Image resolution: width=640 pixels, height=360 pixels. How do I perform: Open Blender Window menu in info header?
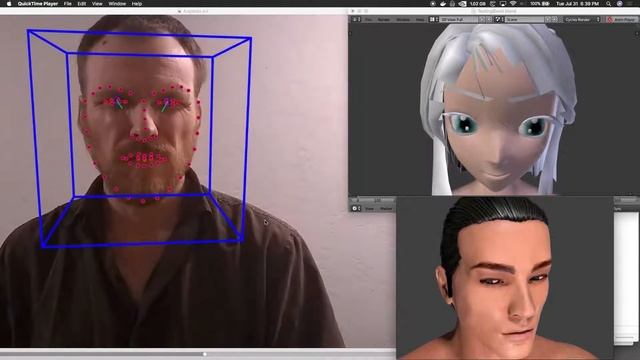pos(403,20)
